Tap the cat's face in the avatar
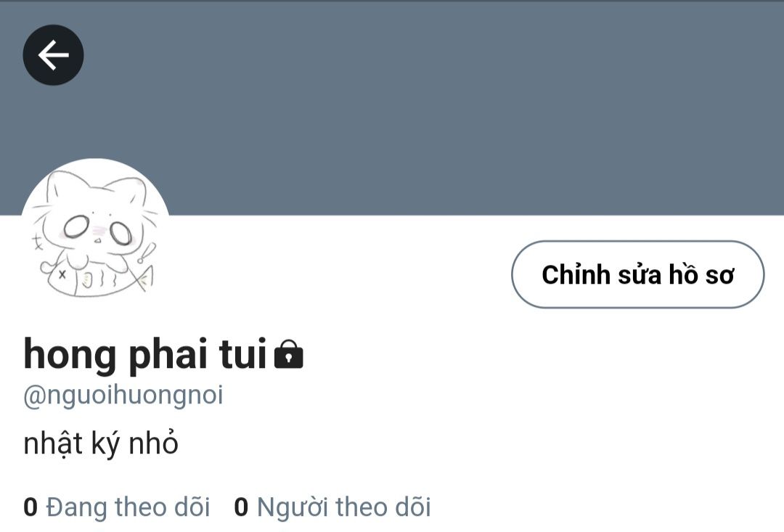784x532 pixels. (x=96, y=228)
